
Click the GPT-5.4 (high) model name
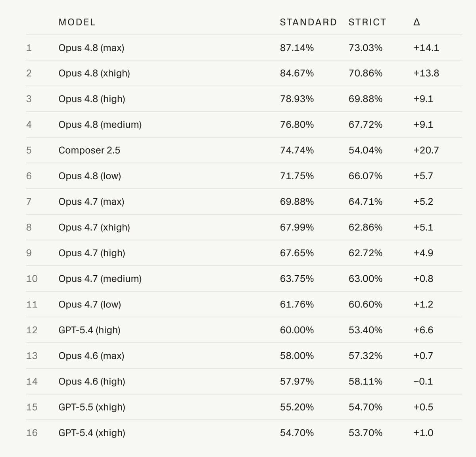tap(89, 330)
